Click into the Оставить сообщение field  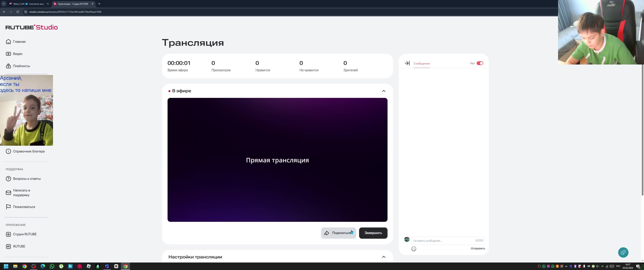coord(443,241)
